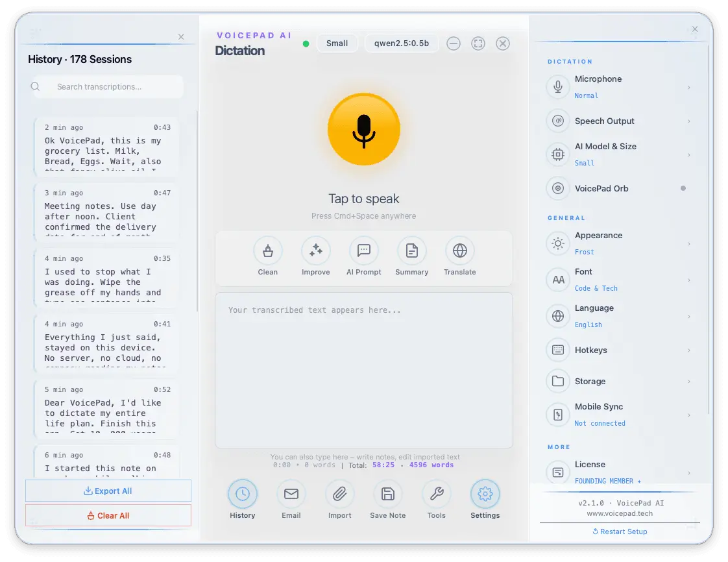This screenshot has height=562, width=728.
Task: Open the Meeting notes session from 3 min ago
Action: point(107,212)
